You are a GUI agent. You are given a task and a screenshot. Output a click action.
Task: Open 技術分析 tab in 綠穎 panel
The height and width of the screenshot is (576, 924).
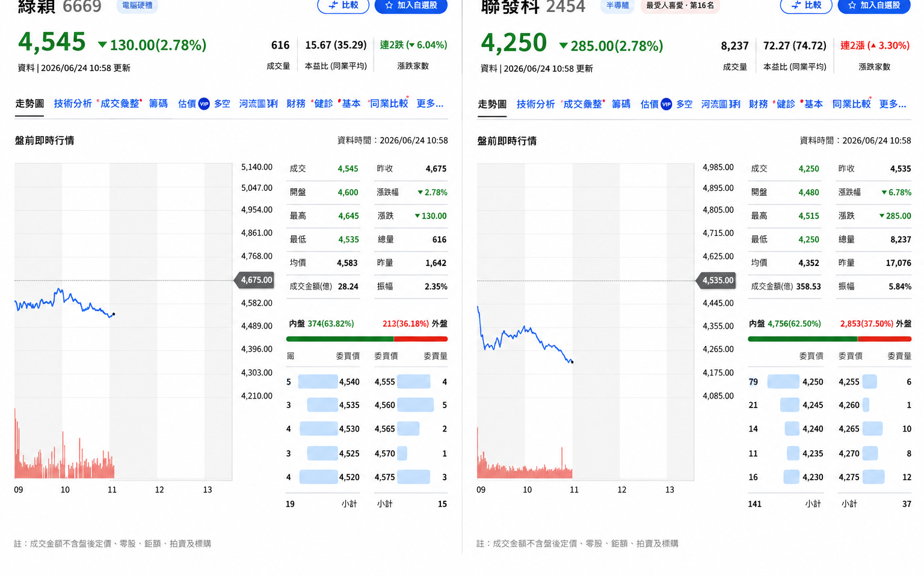[73, 104]
